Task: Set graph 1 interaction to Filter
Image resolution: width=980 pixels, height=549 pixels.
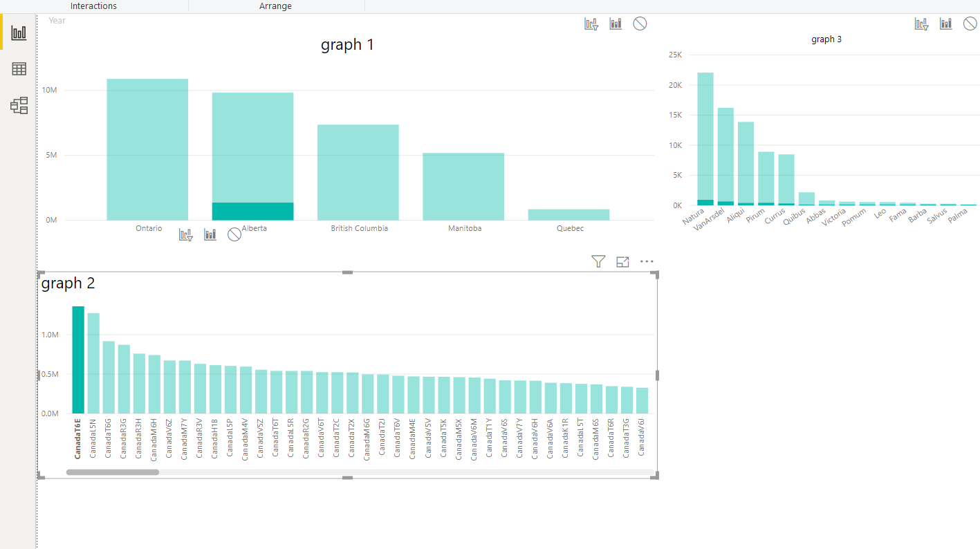Action: pos(591,24)
